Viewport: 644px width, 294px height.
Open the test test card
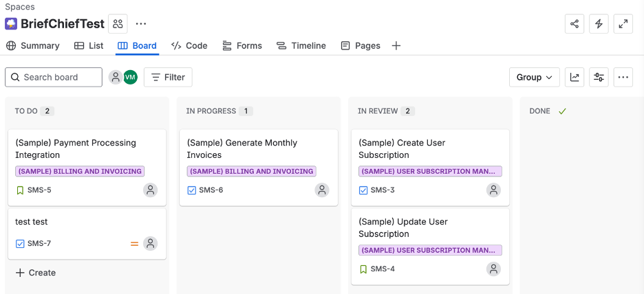coord(87,234)
